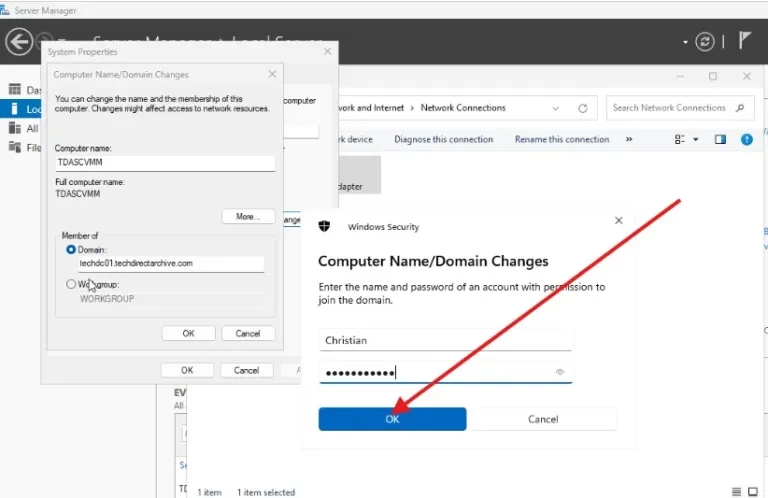This screenshot has height=498, width=768.
Task: Switch to large icons view in status bar
Action: pos(753,491)
